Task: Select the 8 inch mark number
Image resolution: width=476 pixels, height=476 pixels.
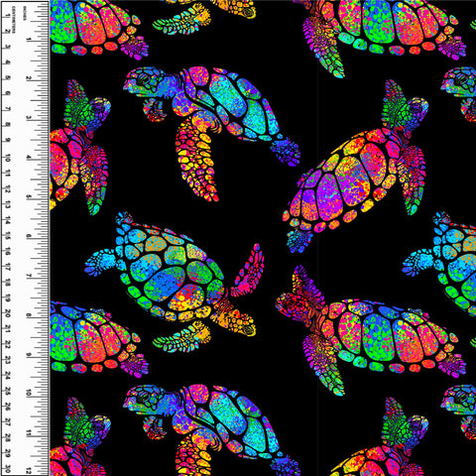Action: click(x=29, y=315)
